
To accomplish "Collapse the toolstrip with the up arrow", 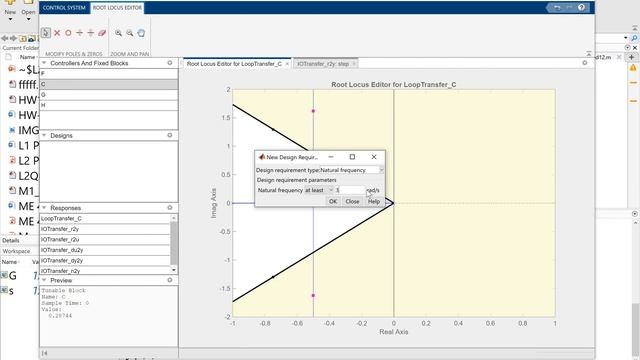I will 589,53.
